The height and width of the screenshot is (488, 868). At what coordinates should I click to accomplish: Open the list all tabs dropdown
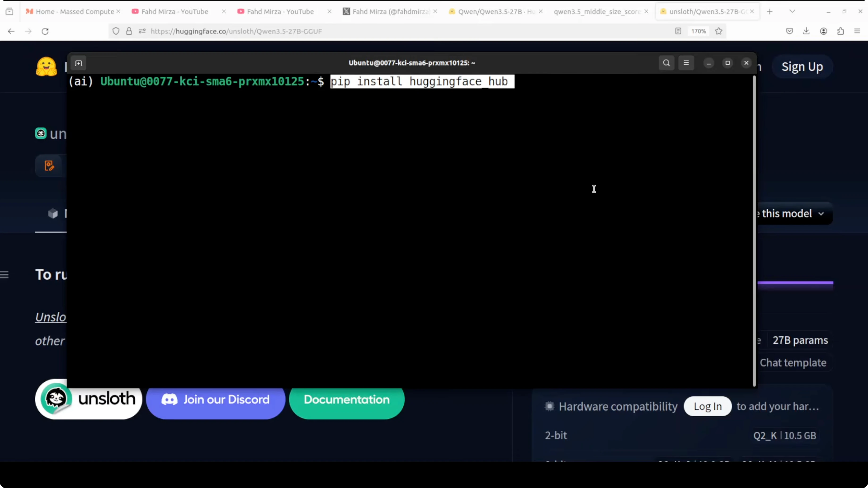[793, 12]
